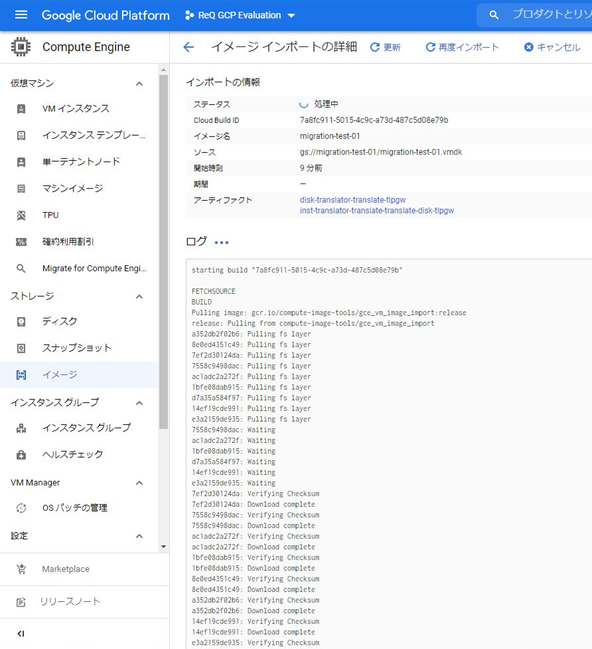
Task: Click the 確約利用割引 icon
Action: click(21, 242)
